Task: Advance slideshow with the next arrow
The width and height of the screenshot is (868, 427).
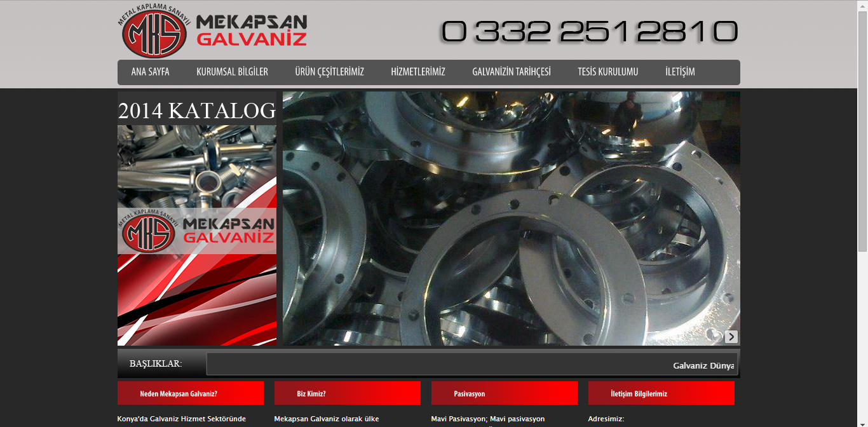Action: (x=731, y=337)
